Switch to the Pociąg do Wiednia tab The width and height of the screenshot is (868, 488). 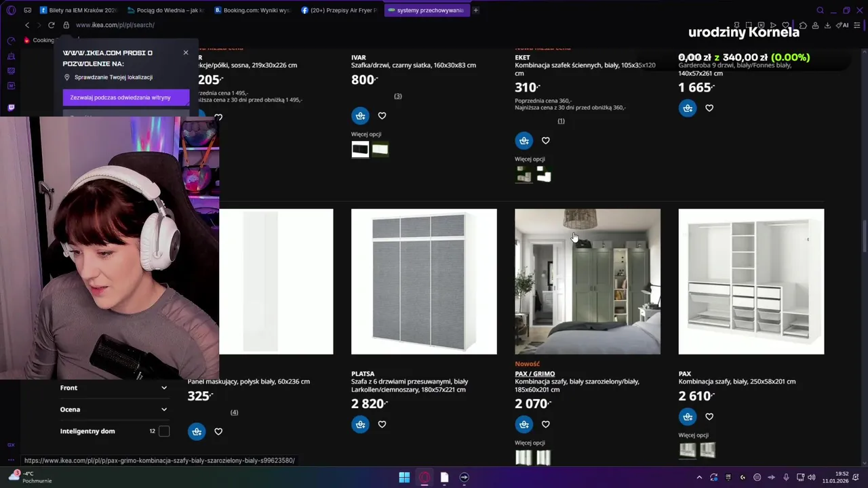(x=167, y=10)
